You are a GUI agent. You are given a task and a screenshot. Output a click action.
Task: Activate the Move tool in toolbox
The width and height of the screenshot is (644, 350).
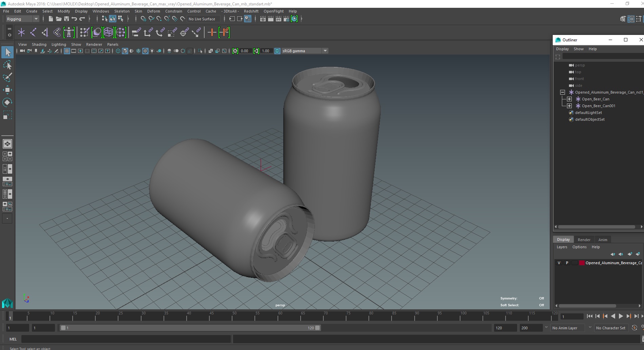coord(7,90)
